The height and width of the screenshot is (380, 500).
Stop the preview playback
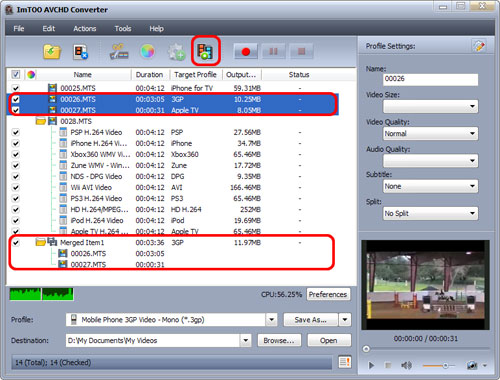(x=388, y=366)
